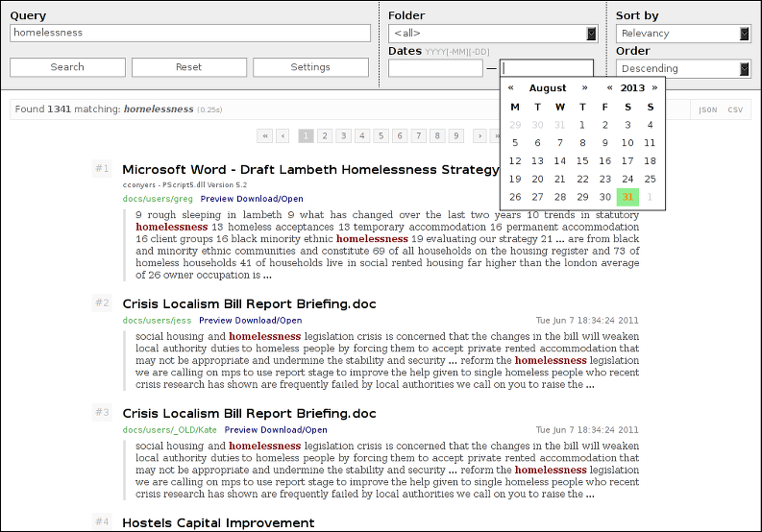Select results page 1

coord(306,136)
